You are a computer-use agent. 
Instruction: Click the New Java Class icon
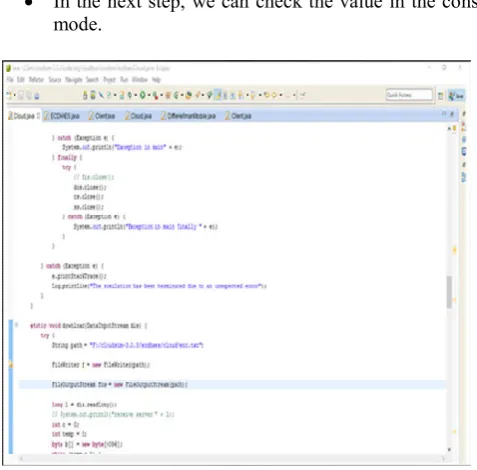(176, 95)
